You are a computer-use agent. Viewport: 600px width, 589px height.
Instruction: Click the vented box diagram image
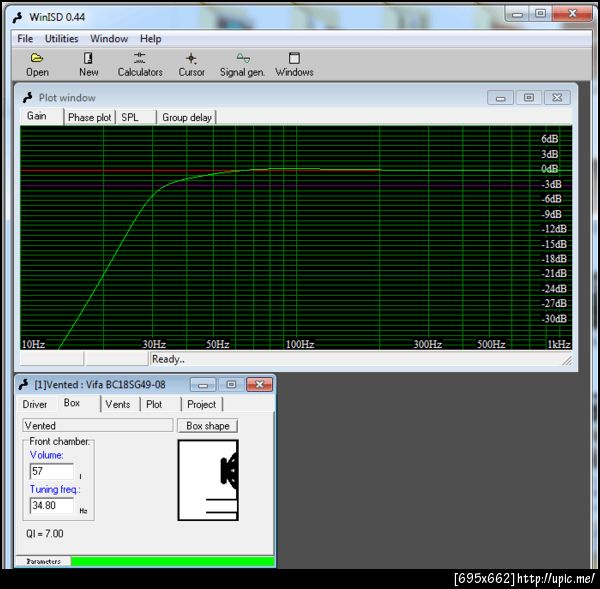point(208,480)
